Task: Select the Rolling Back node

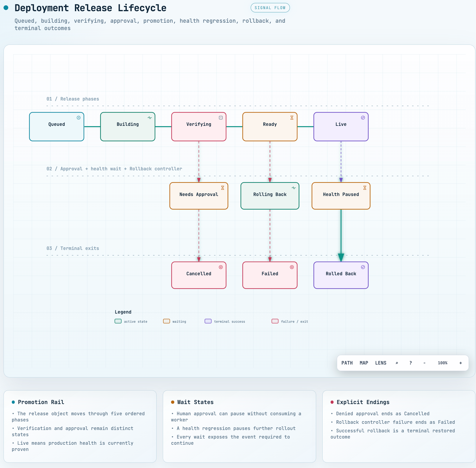Action: (x=270, y=196)
